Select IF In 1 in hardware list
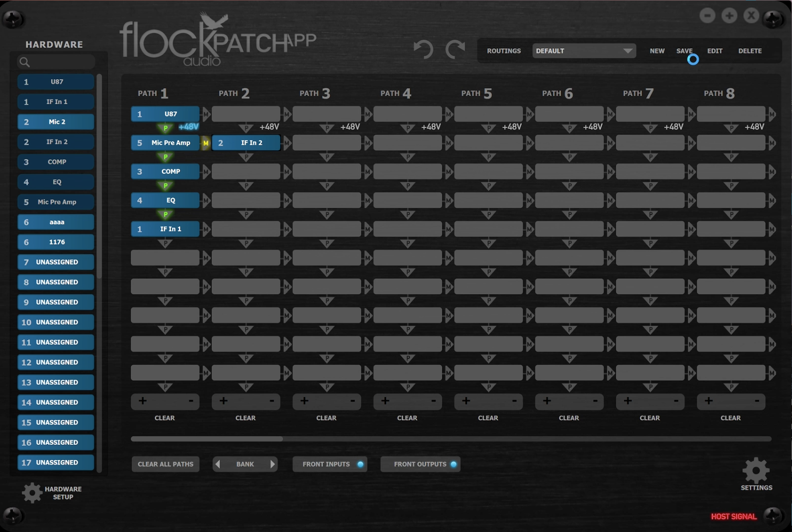Image resolution: width=792 pixels, height=532 pixels. [x=56, y=102]
